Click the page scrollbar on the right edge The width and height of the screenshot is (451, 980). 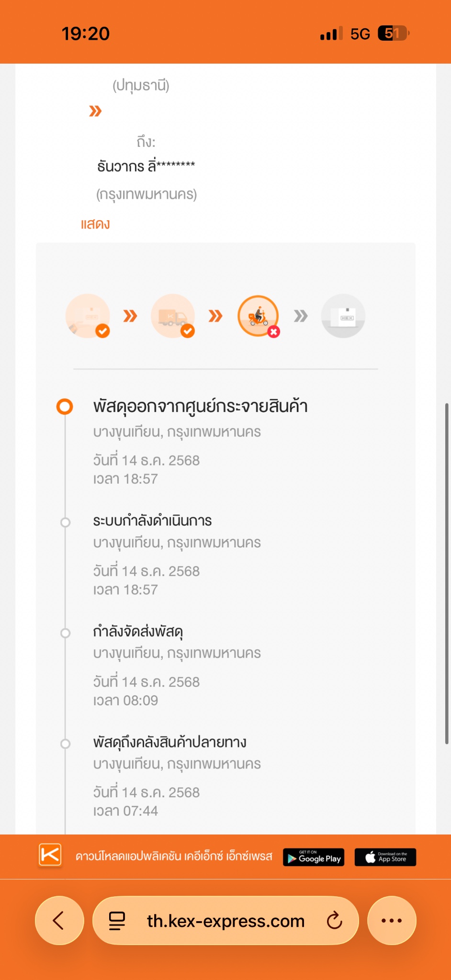(x=446, y=574)
